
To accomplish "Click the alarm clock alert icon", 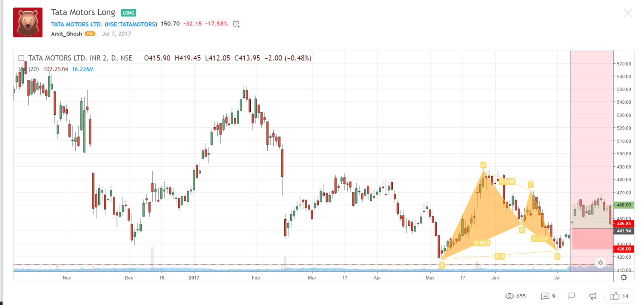I will pos(236,24).
